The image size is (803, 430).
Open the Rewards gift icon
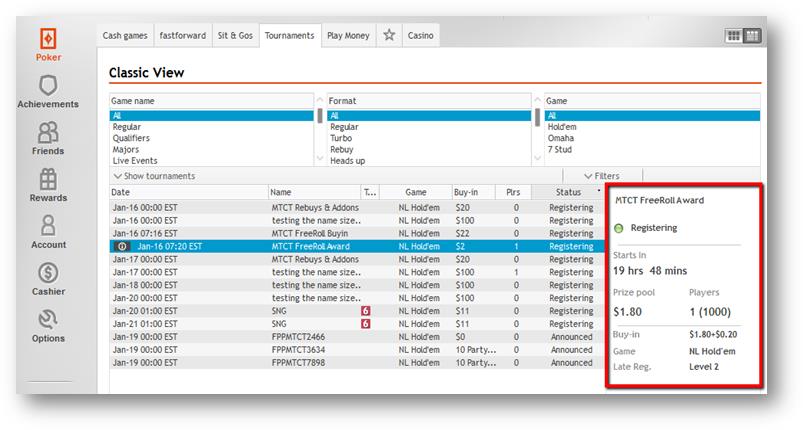click(48, 179)
